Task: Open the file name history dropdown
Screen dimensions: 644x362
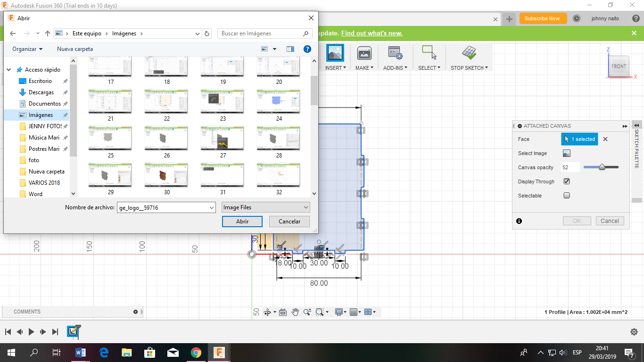Action: [212, 207]
